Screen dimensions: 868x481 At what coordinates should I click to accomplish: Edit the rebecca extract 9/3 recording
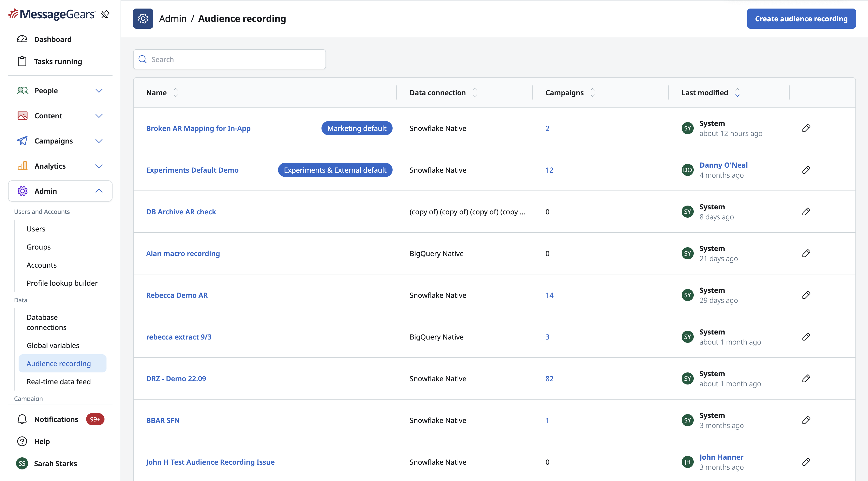coord(806,337)
